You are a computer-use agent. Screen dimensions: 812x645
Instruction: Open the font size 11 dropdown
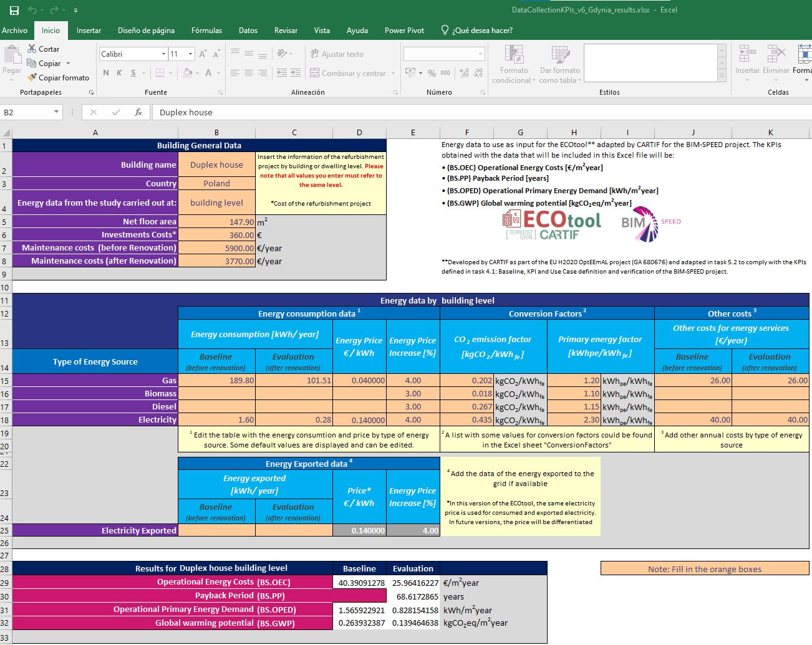coord(191,54)
